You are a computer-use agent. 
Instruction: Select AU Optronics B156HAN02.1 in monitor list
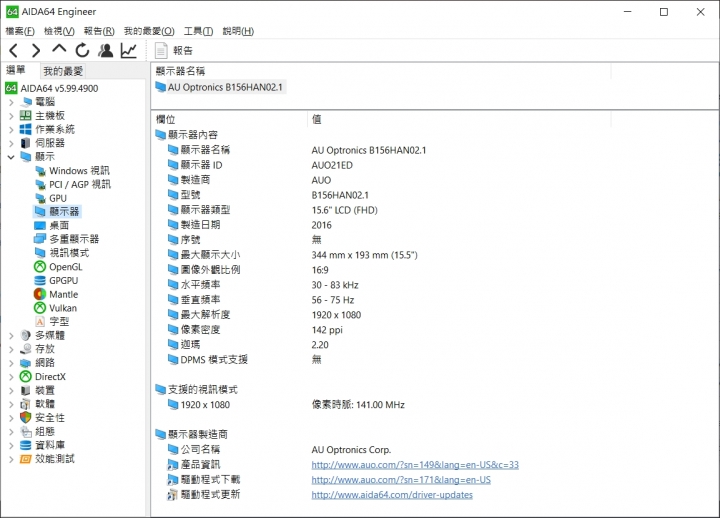(219, 87)
